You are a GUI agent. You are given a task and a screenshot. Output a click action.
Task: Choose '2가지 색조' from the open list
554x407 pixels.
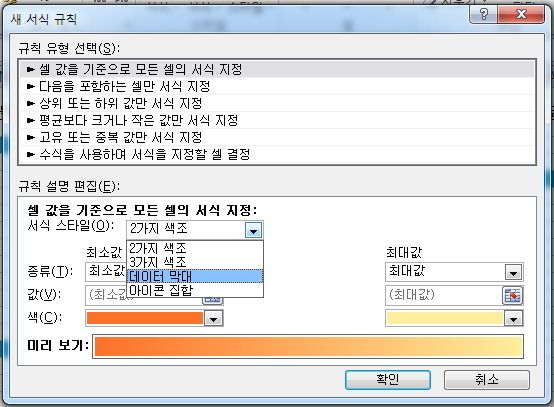(x=195, y=248)
